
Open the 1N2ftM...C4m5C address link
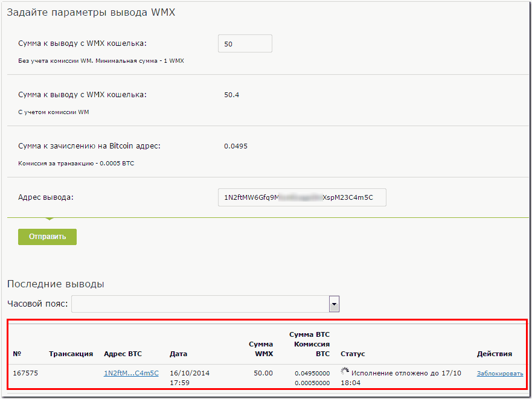click(x=131, y=373)
